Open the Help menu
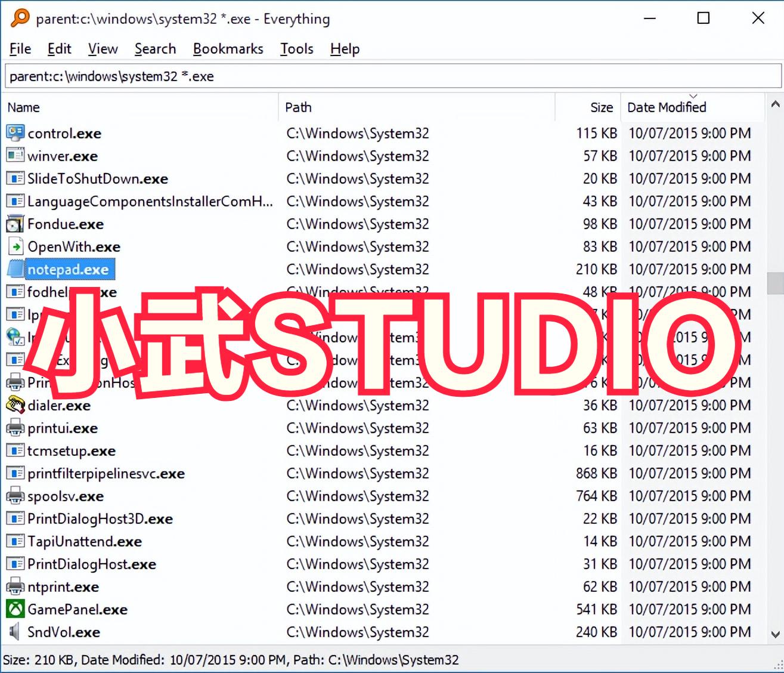 [345, 49]
